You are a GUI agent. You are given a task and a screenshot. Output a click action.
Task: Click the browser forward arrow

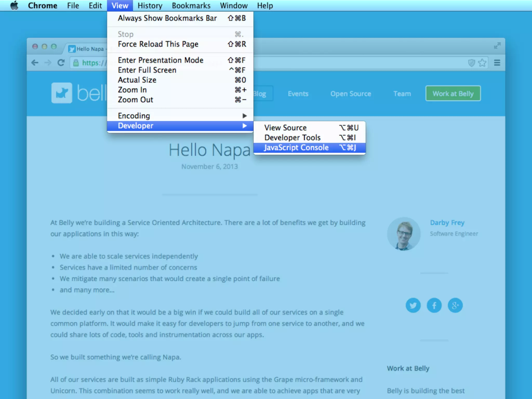point(48,63)
